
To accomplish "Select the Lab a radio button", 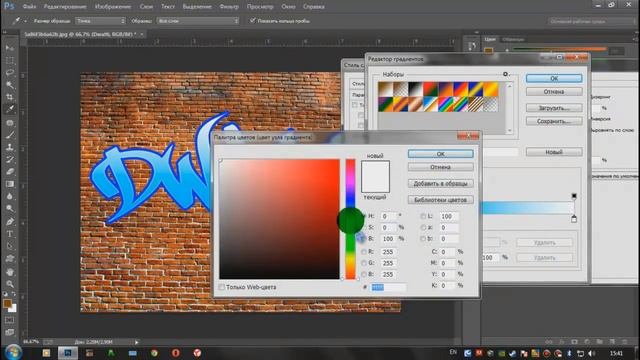I will [x=423, y=227].
